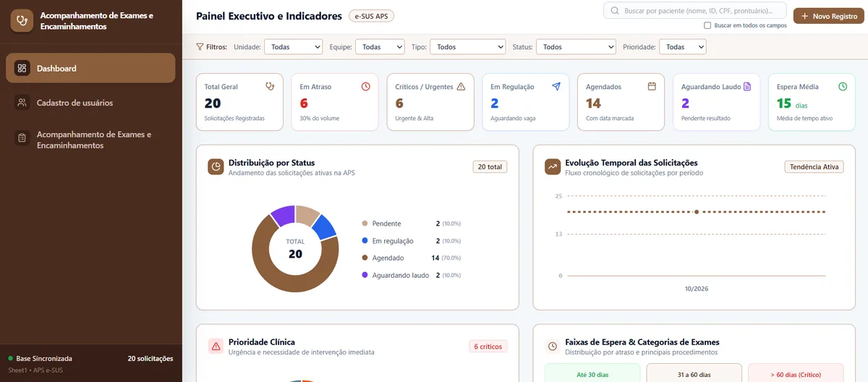Select the > 60 dias (Crítico) range
The image size is (868, 382).
click(x=796, y=373)
